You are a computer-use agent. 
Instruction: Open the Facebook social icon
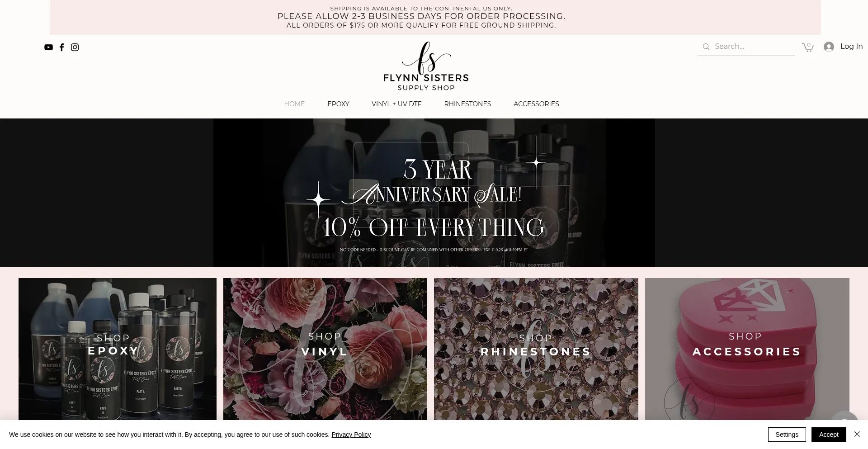tap(62, 47)
